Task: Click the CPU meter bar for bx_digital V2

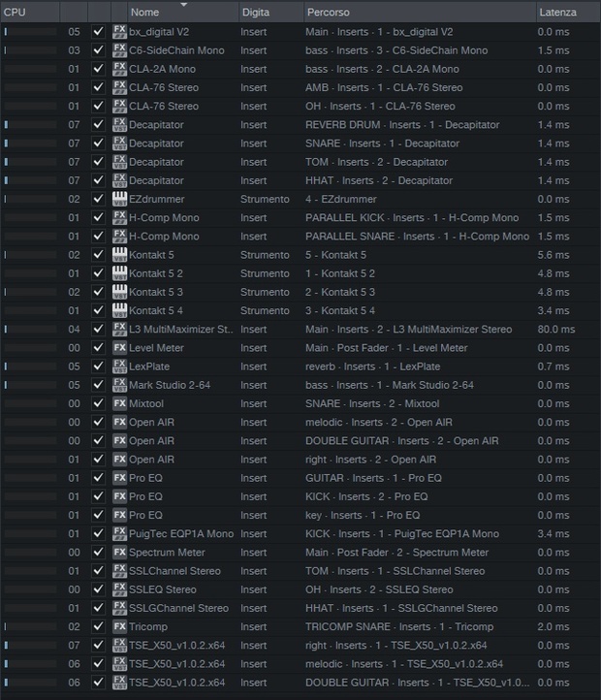Action: click(30, 32)
